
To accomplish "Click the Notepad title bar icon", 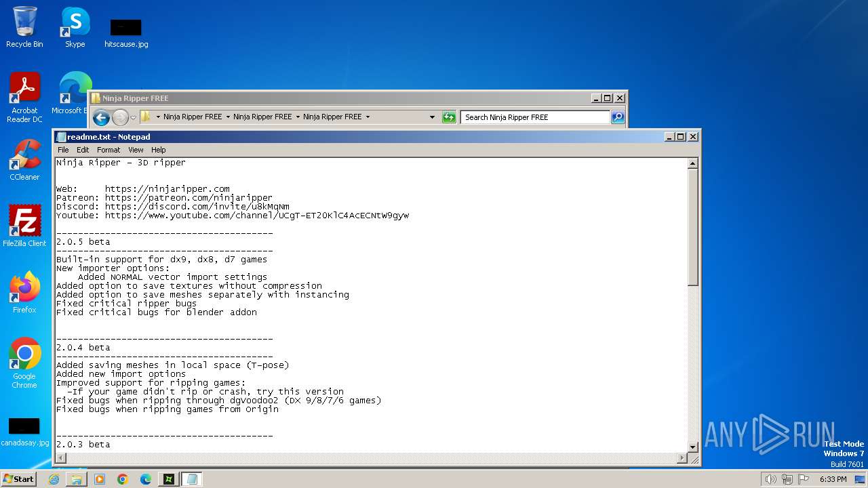I will click(x=61, y=137).
